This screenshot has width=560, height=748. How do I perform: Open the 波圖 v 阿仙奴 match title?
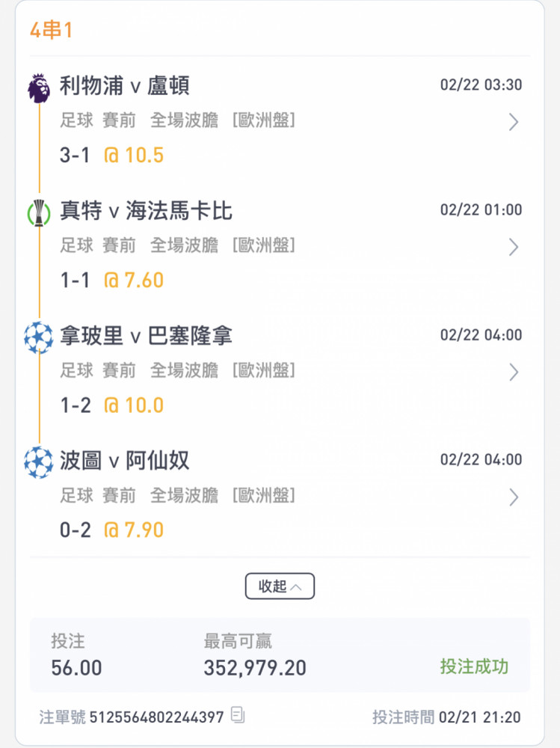click(x=125, y=461)
